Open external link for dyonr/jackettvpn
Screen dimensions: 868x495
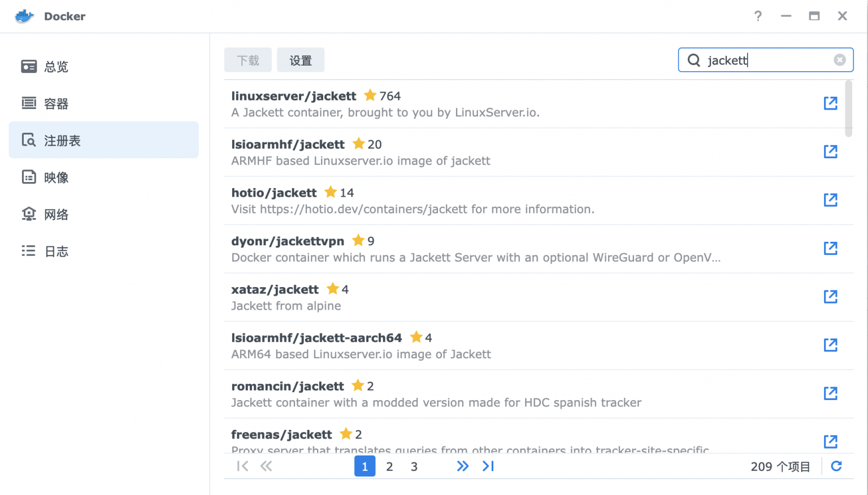pos(830,249)
